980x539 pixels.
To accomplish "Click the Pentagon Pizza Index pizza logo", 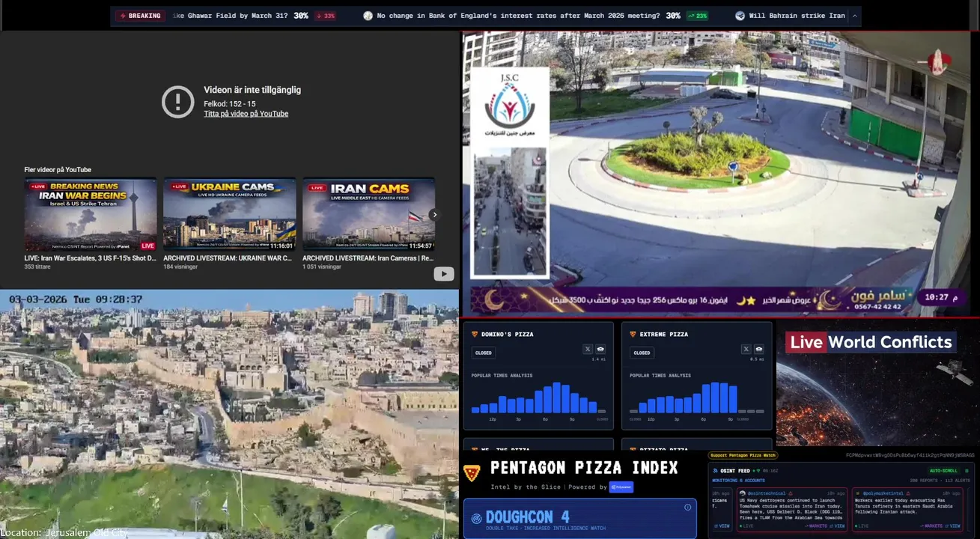I will (x=472, y=472).
